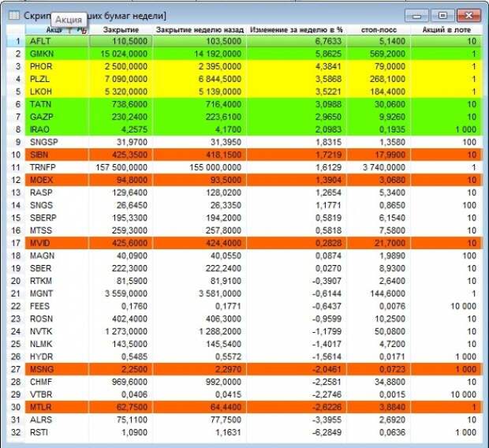
Task: Select the RSTI ticker cell
Action: tap(57, 432)
